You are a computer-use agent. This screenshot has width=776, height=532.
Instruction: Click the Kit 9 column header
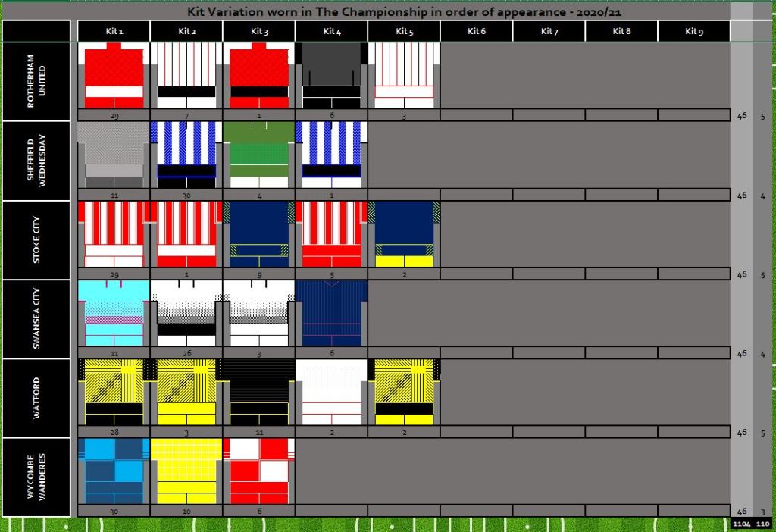coord(694,31)
